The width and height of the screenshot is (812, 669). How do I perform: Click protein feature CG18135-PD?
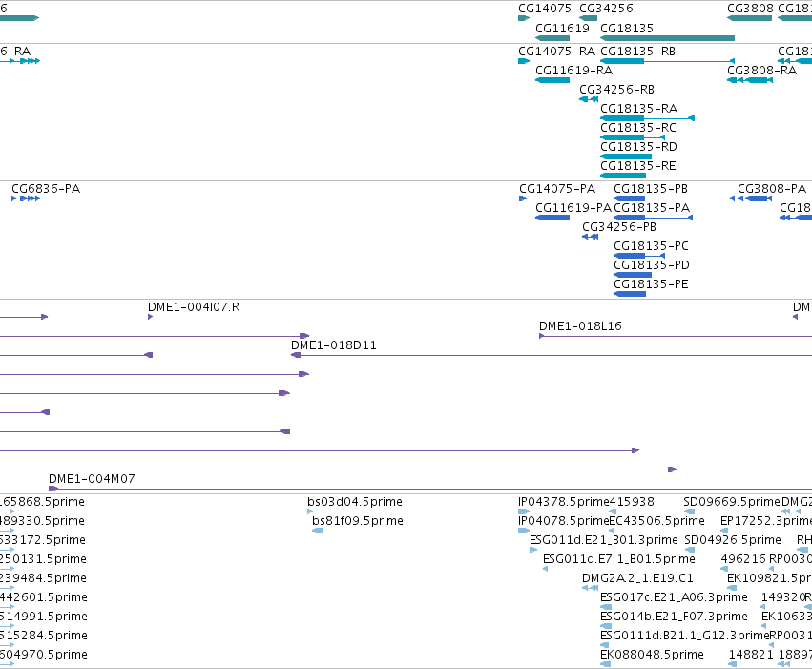pyautogui.click(x=633, y=275)
